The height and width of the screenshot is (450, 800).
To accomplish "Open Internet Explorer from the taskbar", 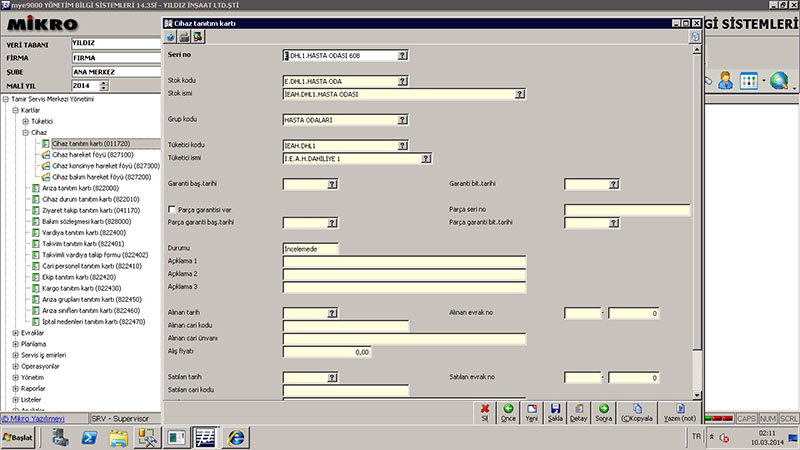I will tap(236, 438).
